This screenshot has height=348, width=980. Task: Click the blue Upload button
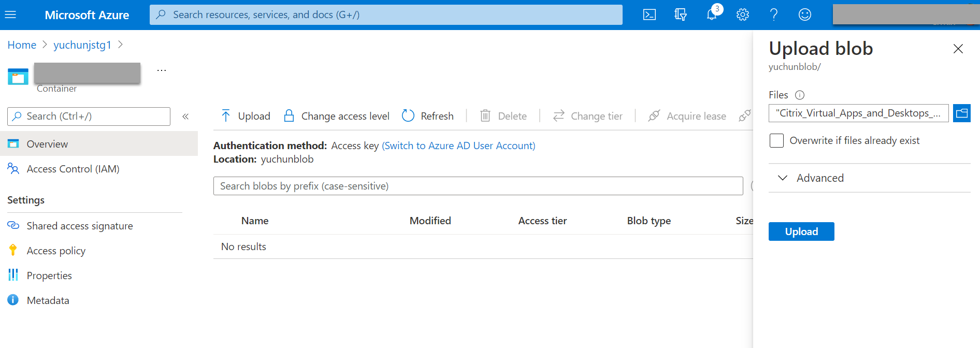pyautogui.click(x=801, y=231)
